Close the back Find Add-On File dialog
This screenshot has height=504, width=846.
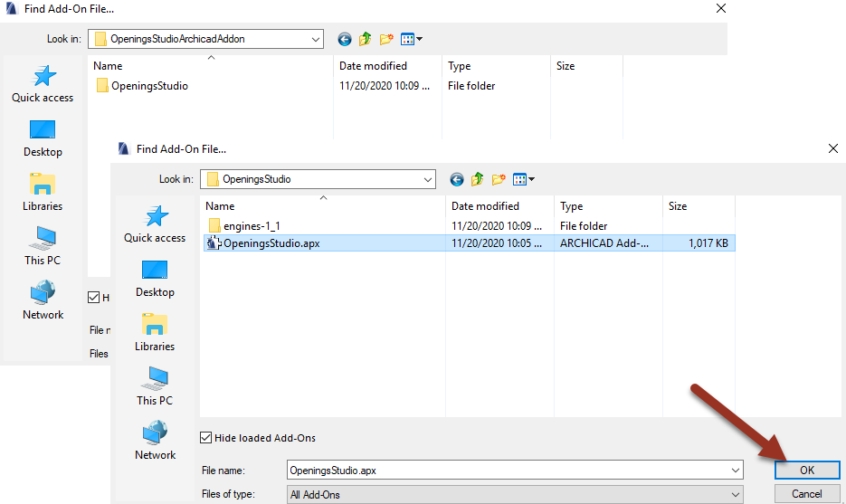[x=721, y=8]
